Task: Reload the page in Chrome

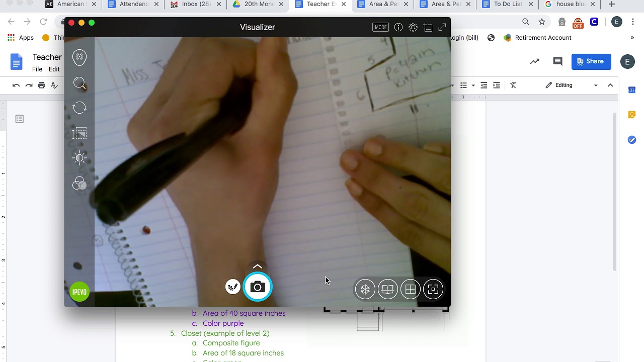Action: click(x=43, y=22)
